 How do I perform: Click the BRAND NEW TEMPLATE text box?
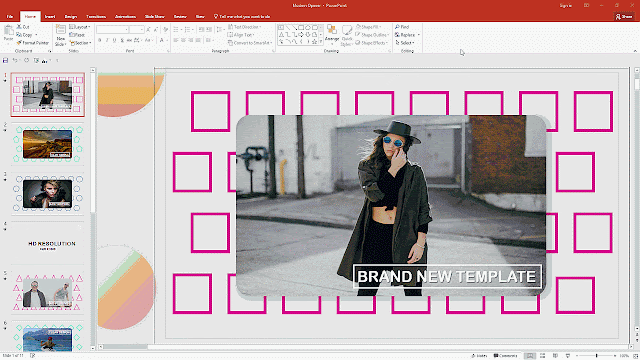[x=447, y=276]
